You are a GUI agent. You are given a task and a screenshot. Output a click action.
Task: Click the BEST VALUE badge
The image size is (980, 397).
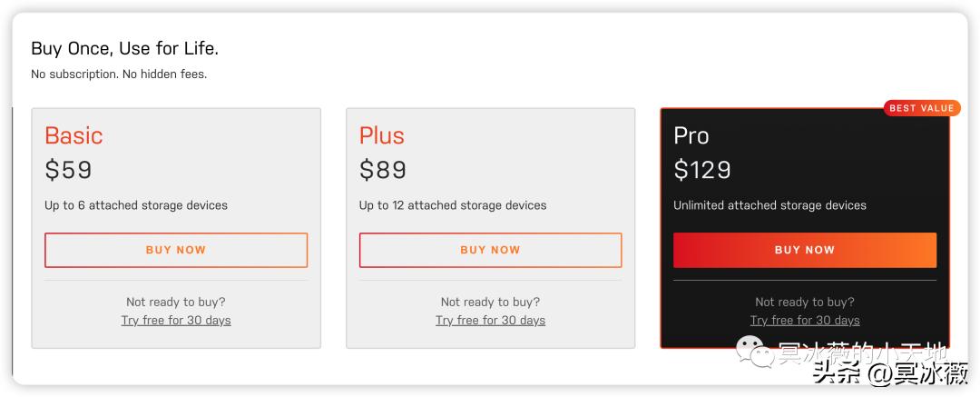(921, 108)
